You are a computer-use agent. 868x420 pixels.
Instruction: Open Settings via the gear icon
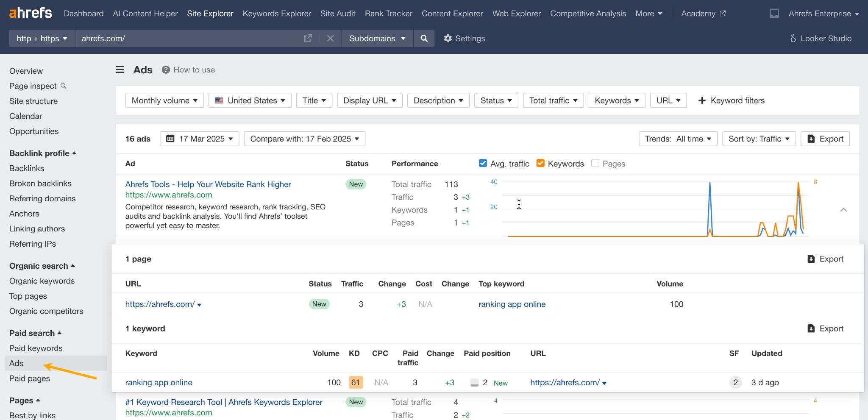448,38
